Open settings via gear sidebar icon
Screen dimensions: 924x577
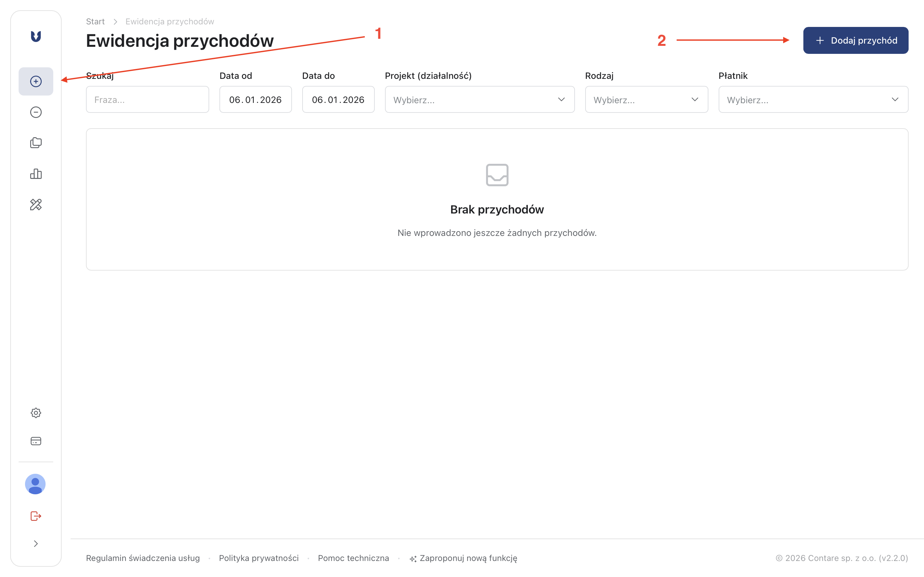[x=36, y=413]
